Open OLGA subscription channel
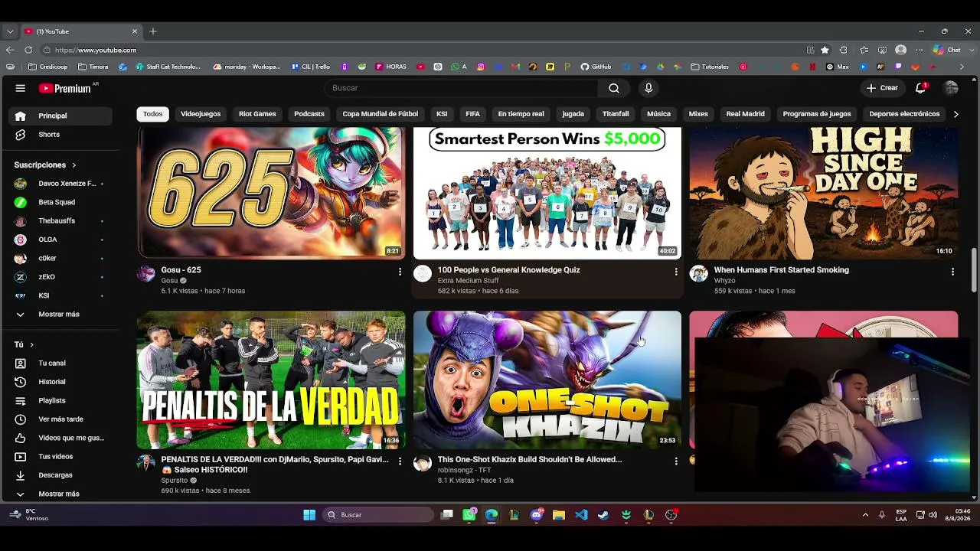The height and width of the screenshot is (551, 980). [x=61, y=240]
